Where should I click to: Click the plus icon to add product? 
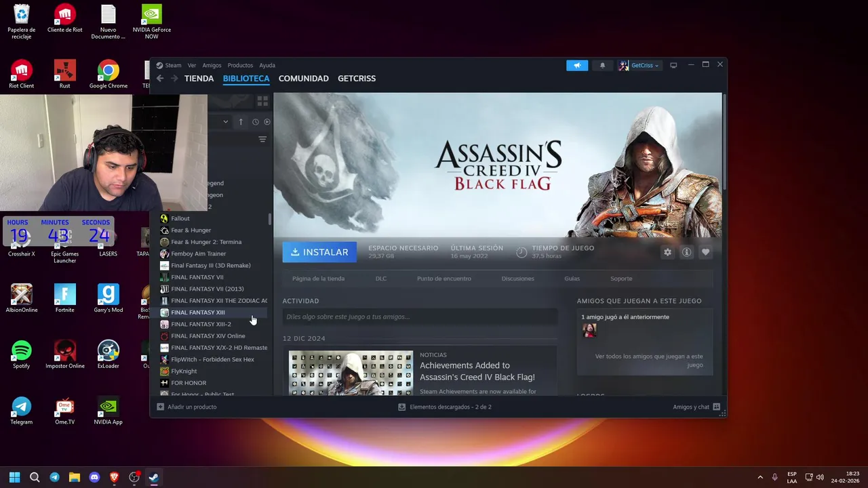(x=160, y=407)
